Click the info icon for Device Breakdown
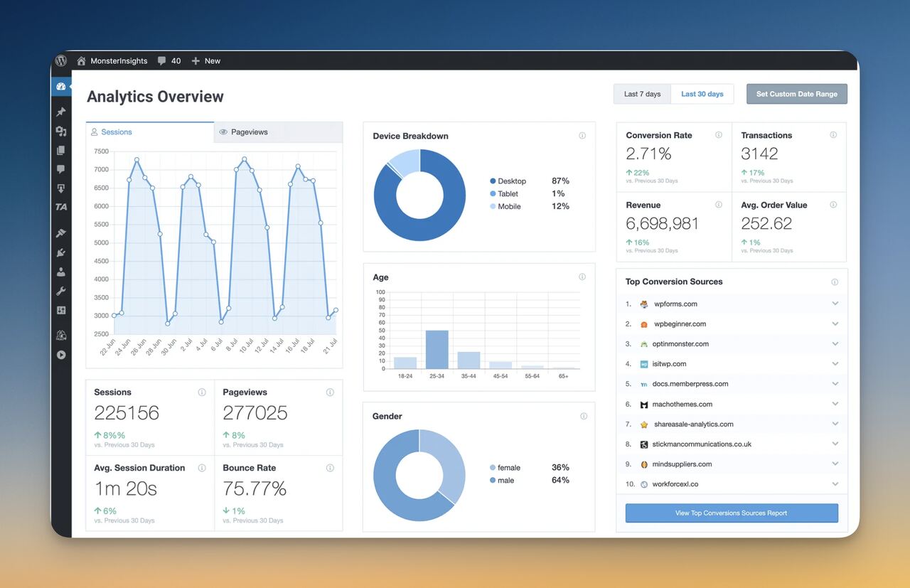Image resolution: width=910 pixels, height=588 pixels. (582, 136)
